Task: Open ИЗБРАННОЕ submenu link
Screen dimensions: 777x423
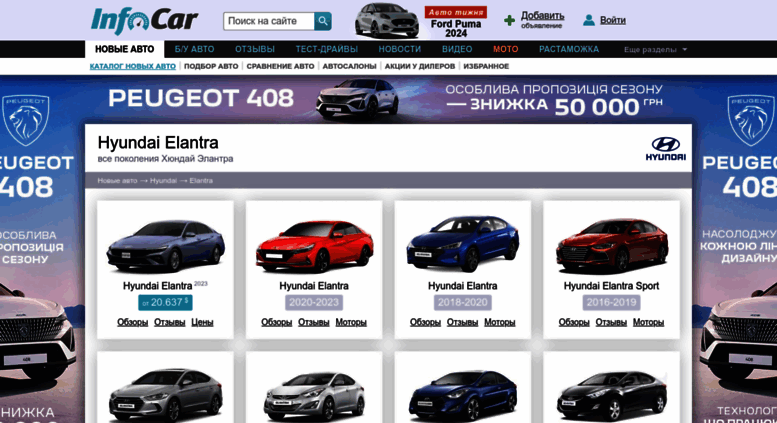Action: (x=486, y=66)
